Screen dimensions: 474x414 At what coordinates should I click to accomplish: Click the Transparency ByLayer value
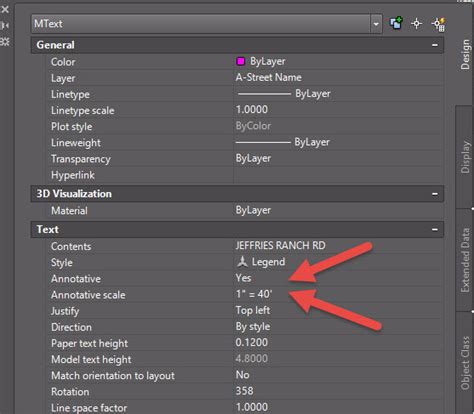point(253,158)
